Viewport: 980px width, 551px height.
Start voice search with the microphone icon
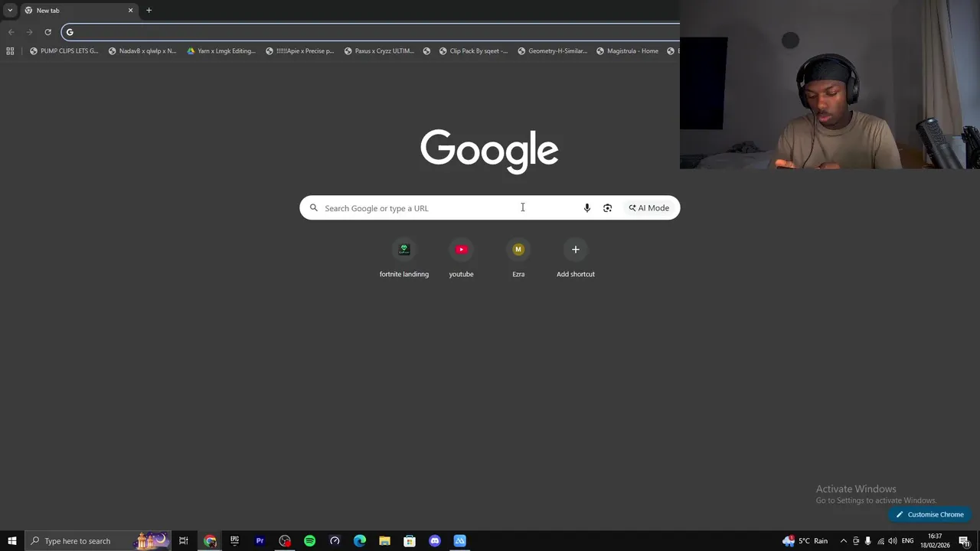coord(587,208)
